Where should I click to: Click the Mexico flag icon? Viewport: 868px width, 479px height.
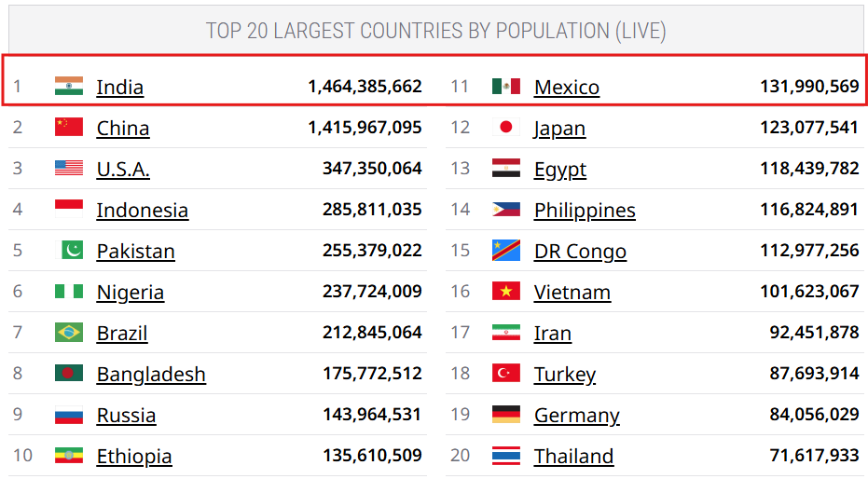[506, 87]
